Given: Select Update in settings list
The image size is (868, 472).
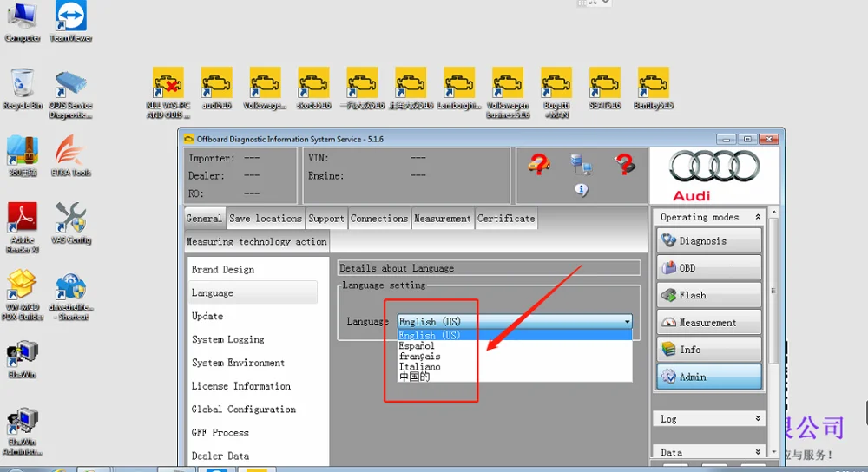Looking at the screenshot, I should coord(253,316).
